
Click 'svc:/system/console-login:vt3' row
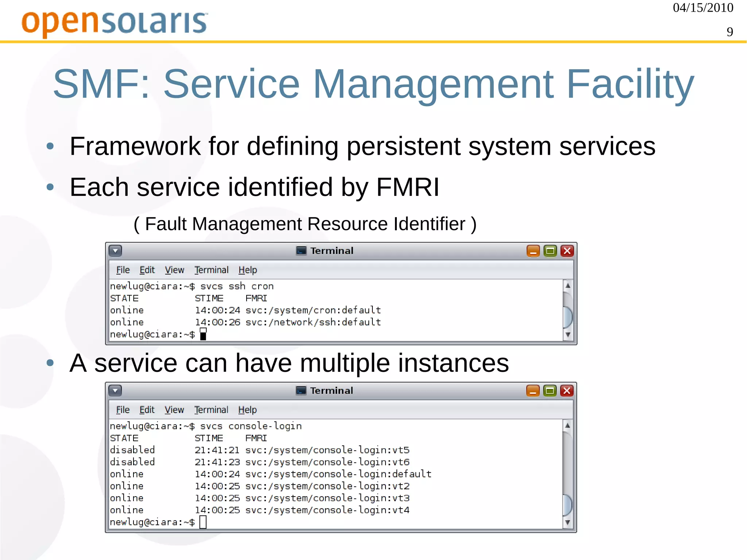(x=260, y=498)
